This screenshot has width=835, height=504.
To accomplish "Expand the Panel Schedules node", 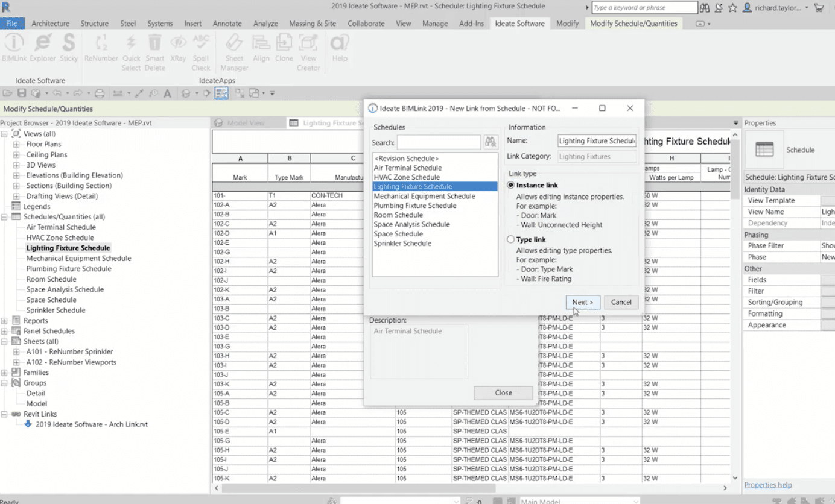I will (5, 331).
